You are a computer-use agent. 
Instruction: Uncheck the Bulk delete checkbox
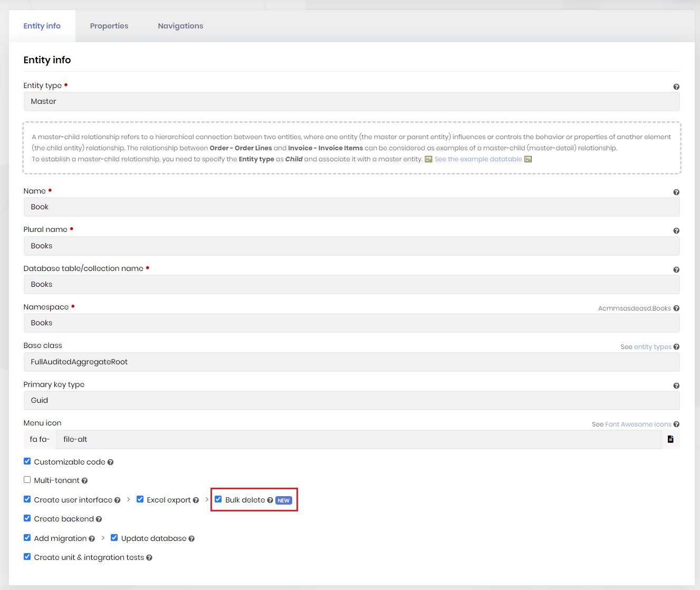[x=218, y=499]
